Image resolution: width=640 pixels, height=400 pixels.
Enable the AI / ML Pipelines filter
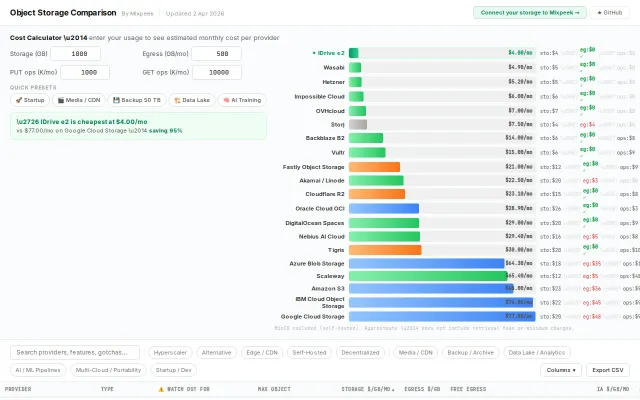point(38,370)
